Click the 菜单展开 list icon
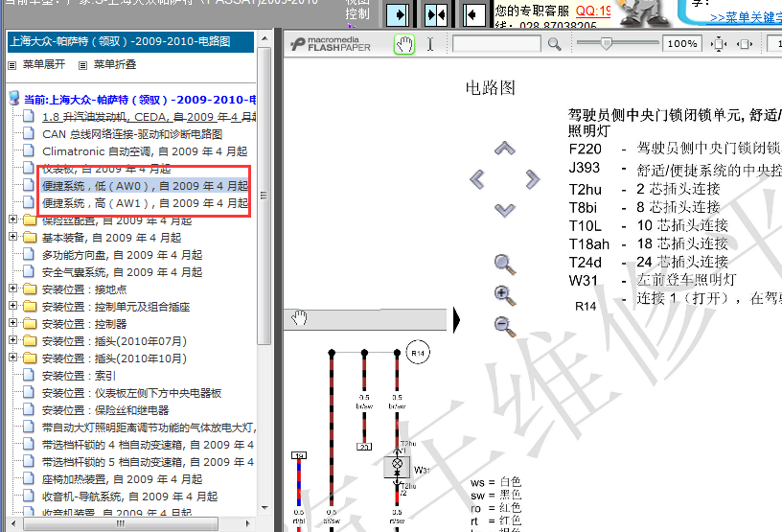 click(x=11, y=65)
